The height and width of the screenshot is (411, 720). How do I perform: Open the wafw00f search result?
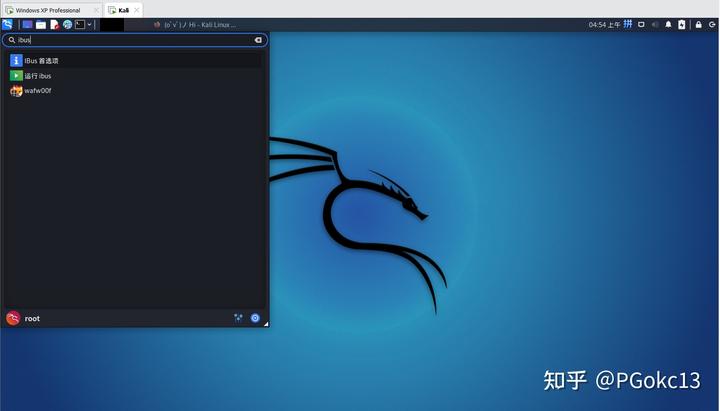point(135,91)
